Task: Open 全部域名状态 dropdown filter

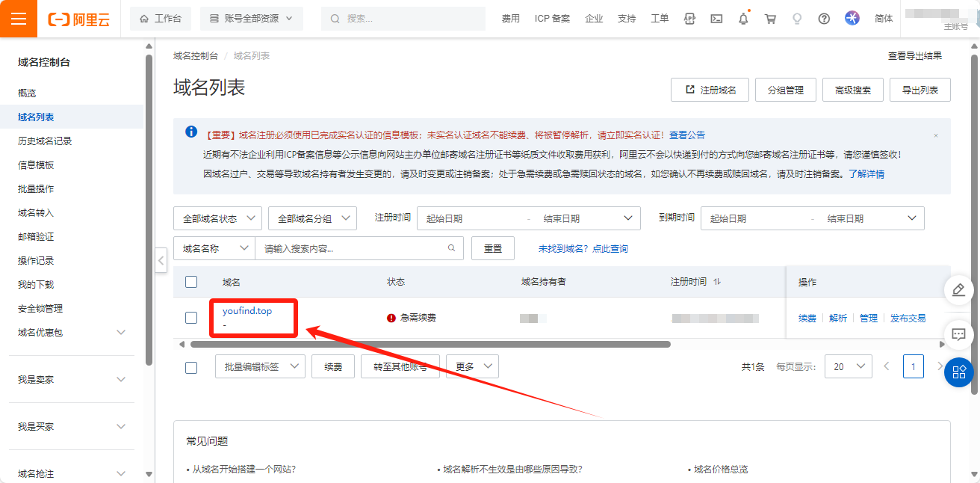Action: click(217, 218)
